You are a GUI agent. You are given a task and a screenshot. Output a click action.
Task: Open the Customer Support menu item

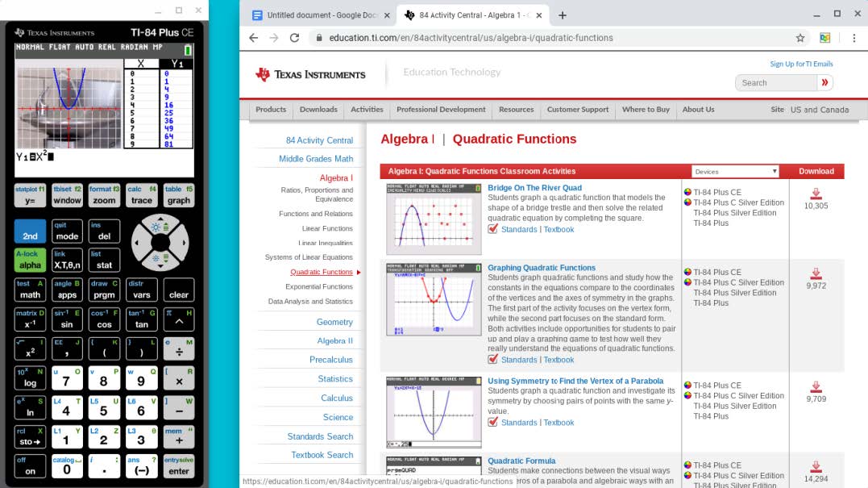pos(577,110)
